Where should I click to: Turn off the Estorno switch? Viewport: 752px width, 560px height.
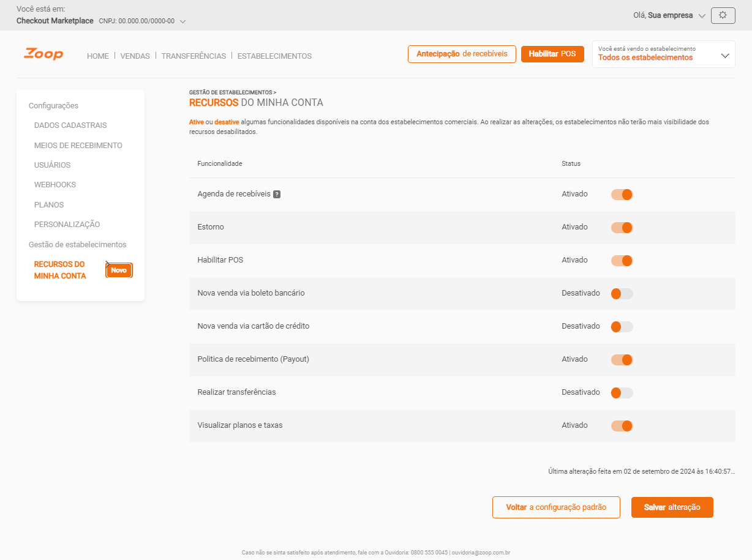click(622, 227)
